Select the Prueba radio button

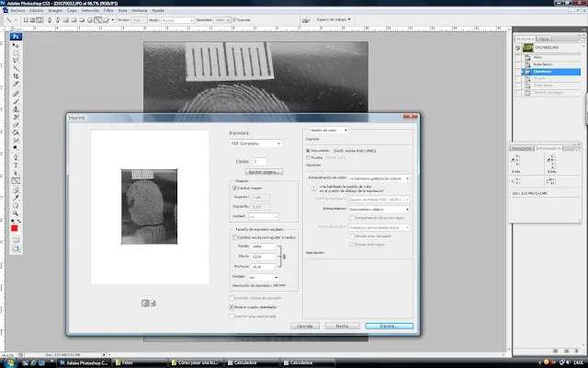308,157
